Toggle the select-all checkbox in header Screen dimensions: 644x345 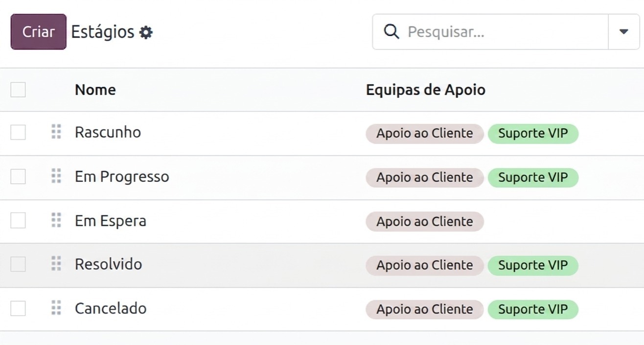click(18, 90)
